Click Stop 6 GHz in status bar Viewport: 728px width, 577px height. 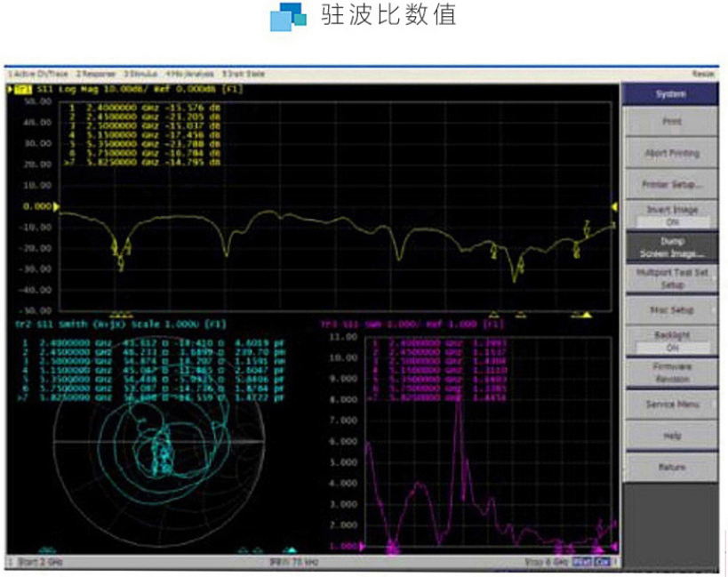point(547,562)
